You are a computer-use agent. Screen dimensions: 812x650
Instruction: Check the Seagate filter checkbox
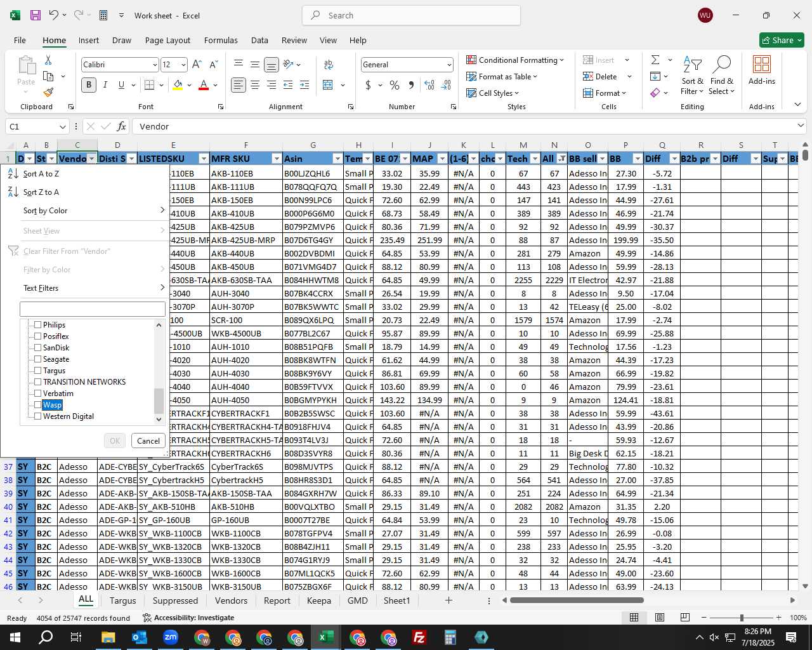pos(37,359)
